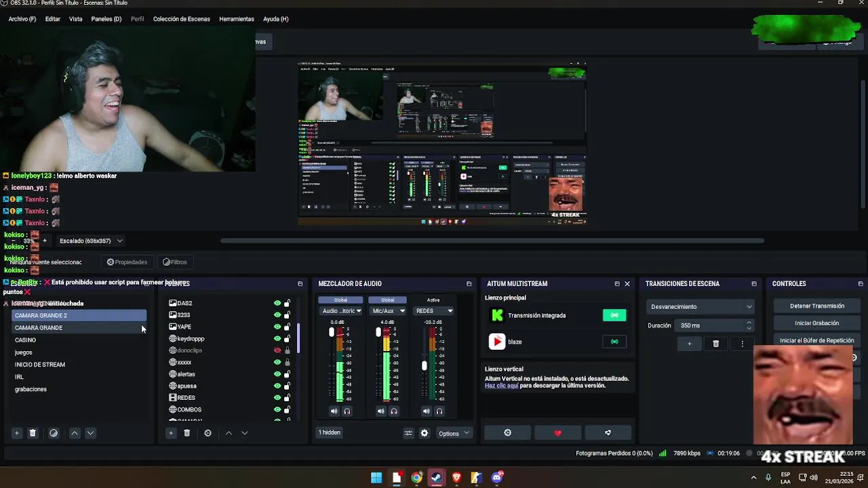Undock the Mezclador de Audio panel
The height and width of the screenshot is (488, 868).
tap(469, 283)
